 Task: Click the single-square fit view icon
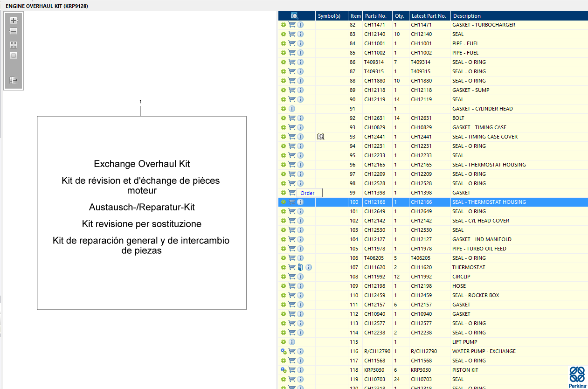[x=14, y=56]
